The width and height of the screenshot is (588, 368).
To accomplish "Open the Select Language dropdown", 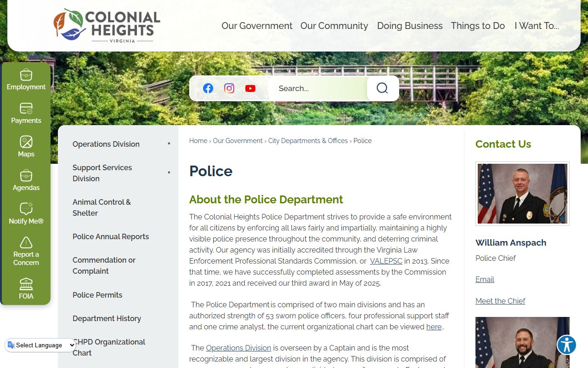I will coord(40,345).
